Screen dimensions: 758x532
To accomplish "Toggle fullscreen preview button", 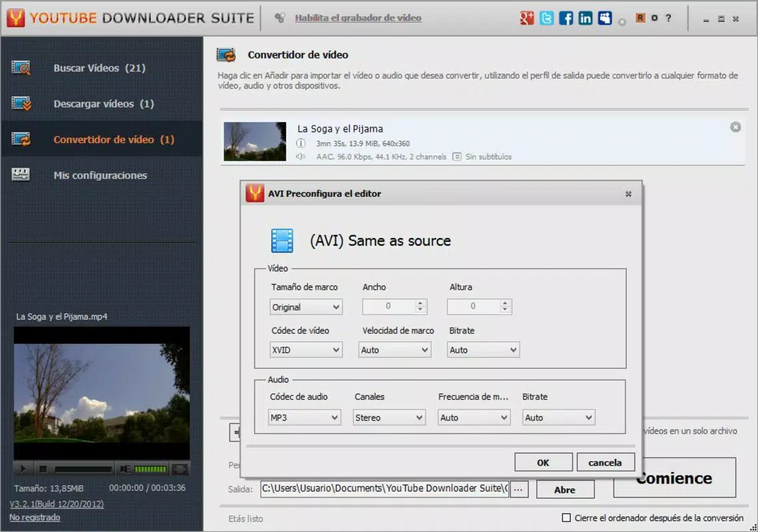I will [180, 469].
